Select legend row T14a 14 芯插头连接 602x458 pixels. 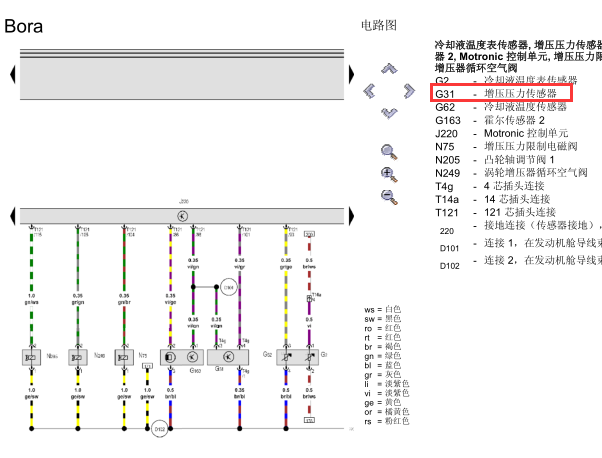[493, 199]
